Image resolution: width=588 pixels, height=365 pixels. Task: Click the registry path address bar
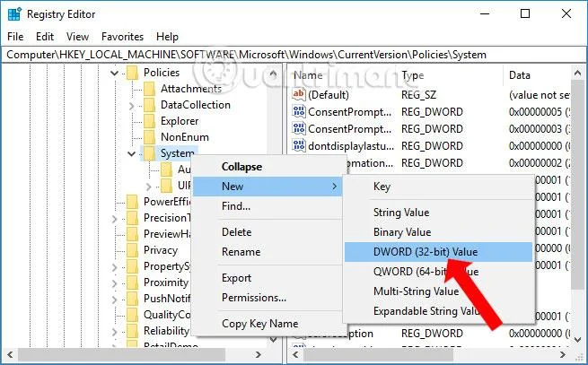(x=294, y=55)
